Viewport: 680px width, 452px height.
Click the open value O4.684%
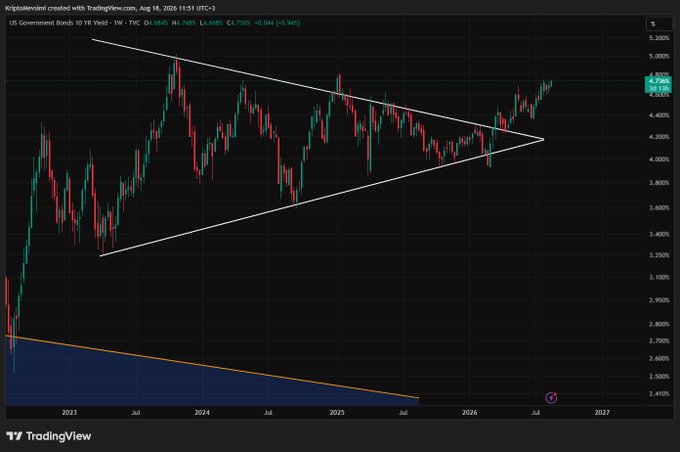156,23
